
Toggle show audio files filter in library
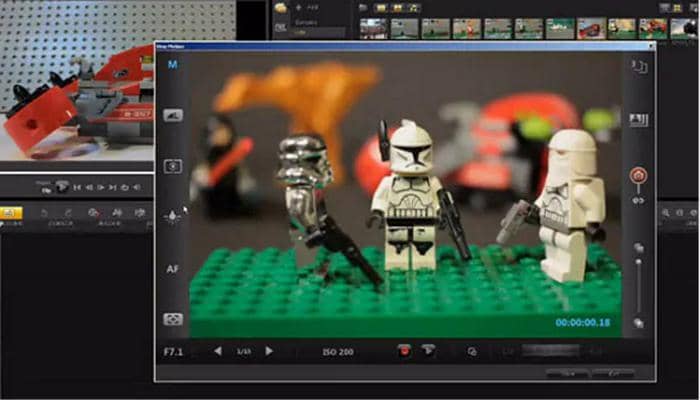[x=414, y=8]
